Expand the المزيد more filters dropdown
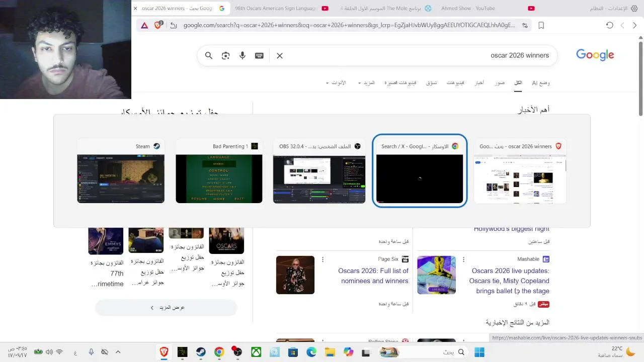644x362 pixels. (366, 83)
